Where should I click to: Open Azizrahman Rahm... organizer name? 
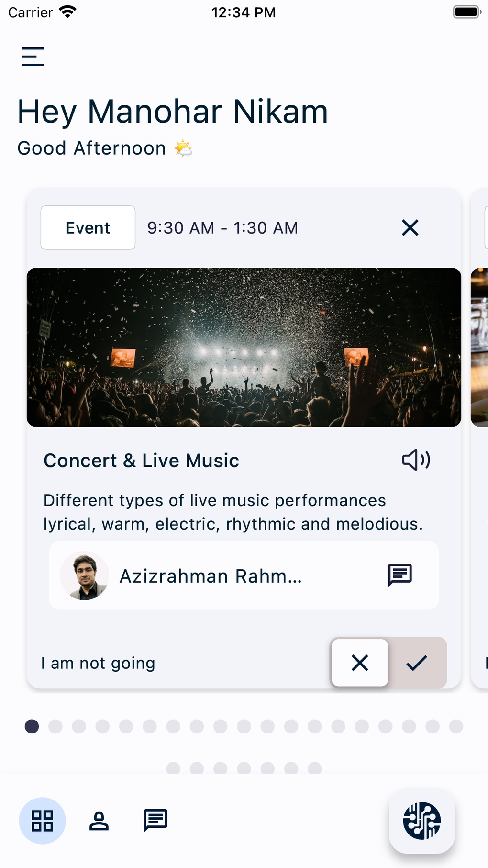point(211,576)
